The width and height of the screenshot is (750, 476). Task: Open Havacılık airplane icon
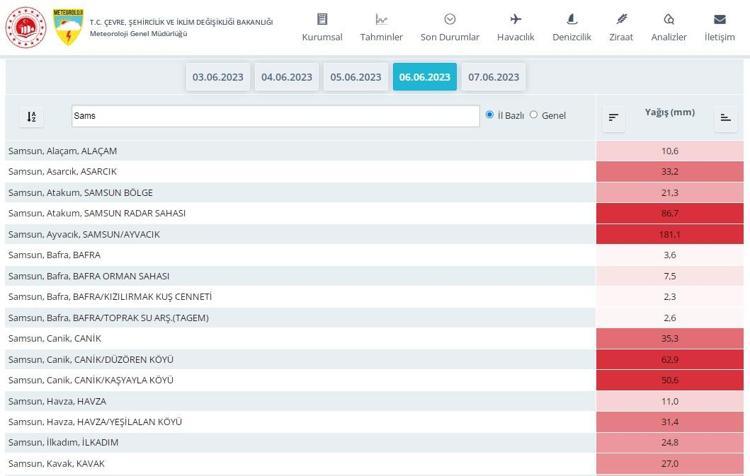pos(516,19)
